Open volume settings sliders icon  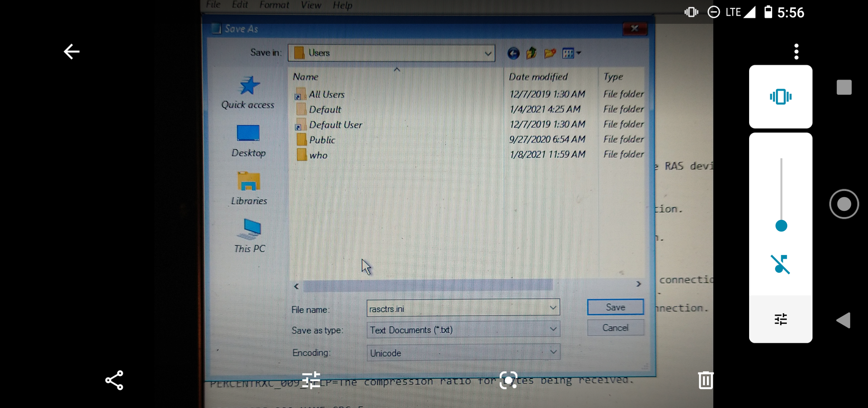coord(780,319)
